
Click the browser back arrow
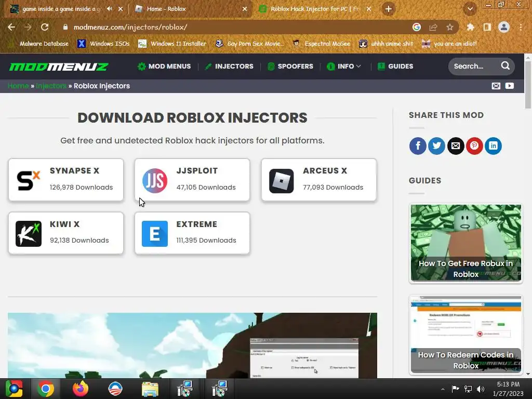(x=11, y=27)
